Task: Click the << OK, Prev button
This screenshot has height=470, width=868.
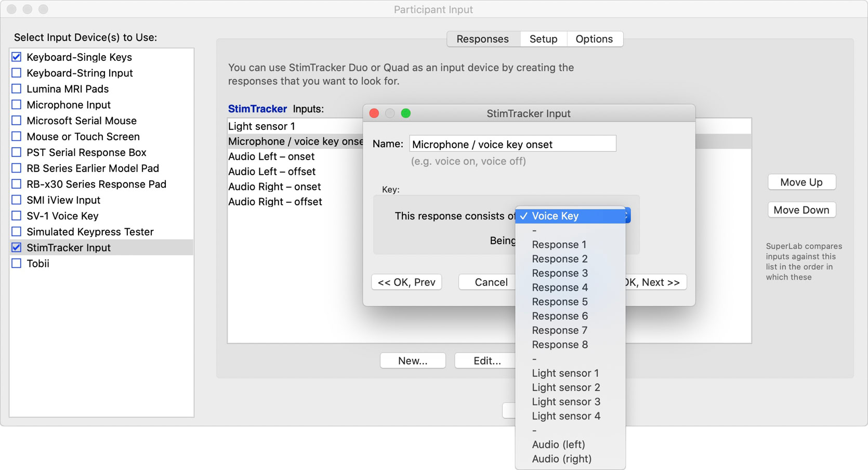Action: click(x=406, y=282)
